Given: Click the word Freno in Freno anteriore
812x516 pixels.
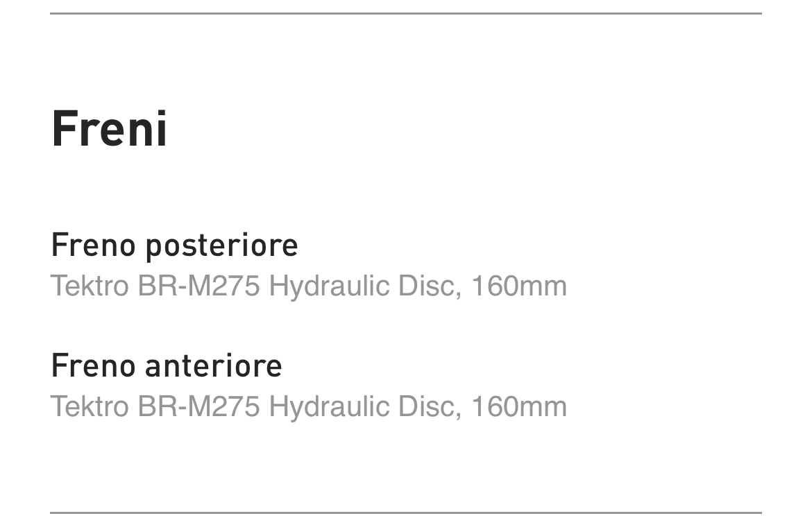Looking at the screenshot, I should (x=94, y=366).
